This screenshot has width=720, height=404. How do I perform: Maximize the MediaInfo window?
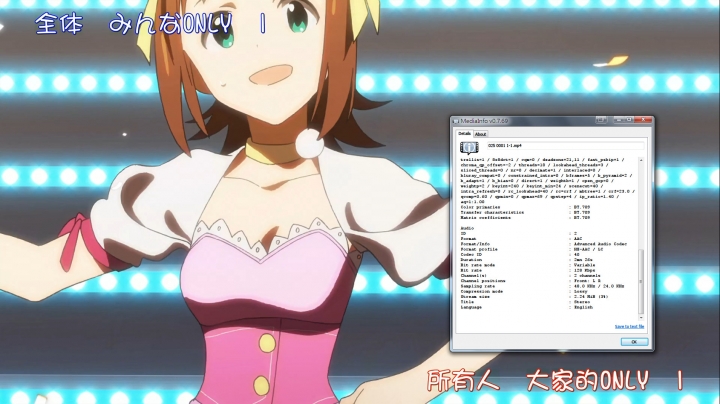point(630,120)
